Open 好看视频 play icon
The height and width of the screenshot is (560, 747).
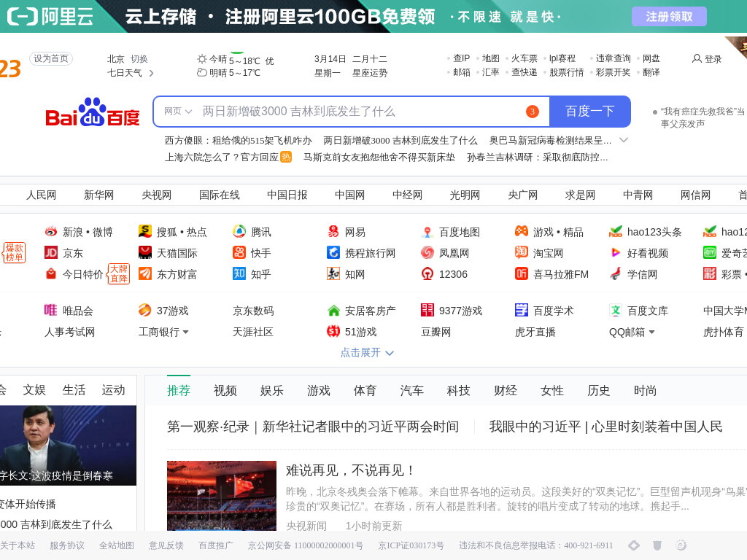point(616,252)
